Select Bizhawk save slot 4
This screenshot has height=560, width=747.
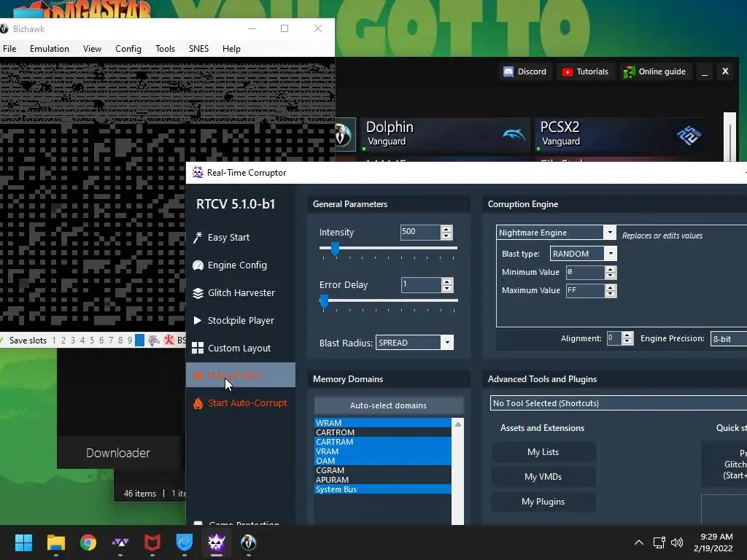tap(82, 340)
